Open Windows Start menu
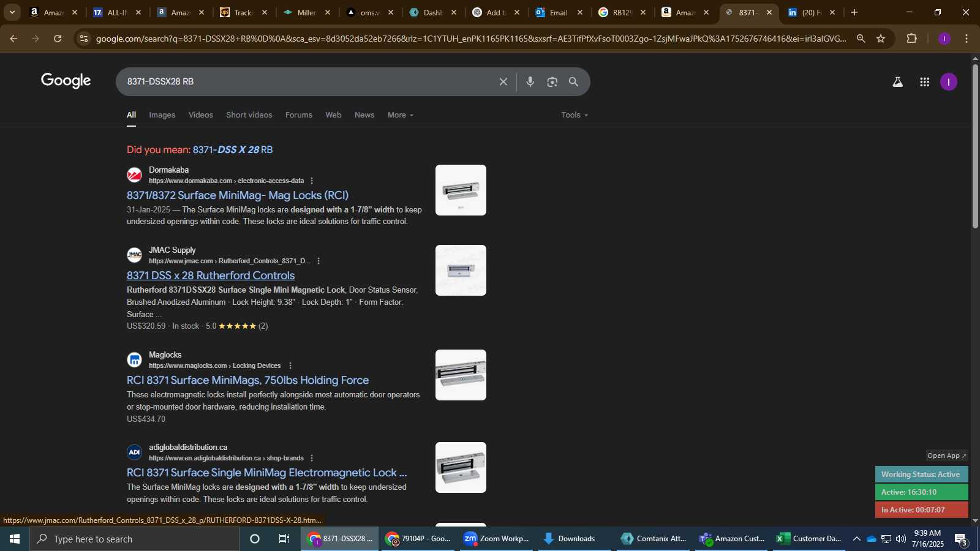The height and width of the screenshot is (551, 980). click(x=15, y=539)
